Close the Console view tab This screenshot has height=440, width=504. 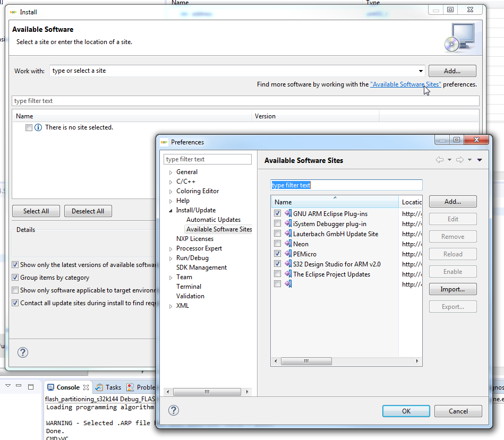tap(86, 387)
